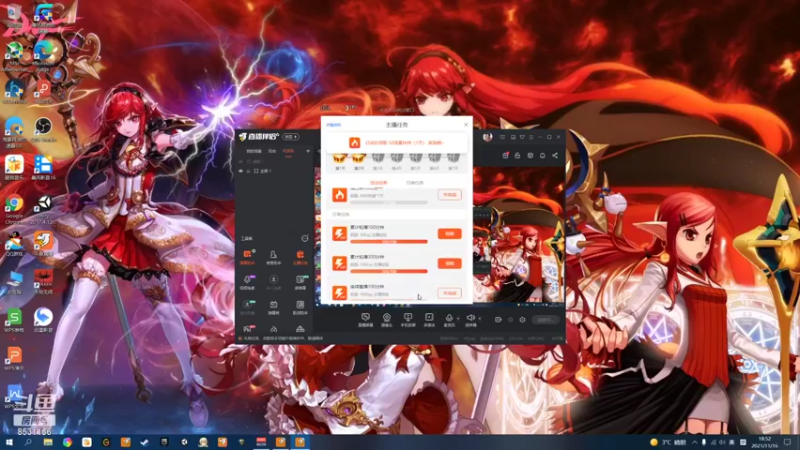Click 未完成 button on the flame activity task
Screen dimensions: 800x450
pyautogui.click(x=449, y=195)
